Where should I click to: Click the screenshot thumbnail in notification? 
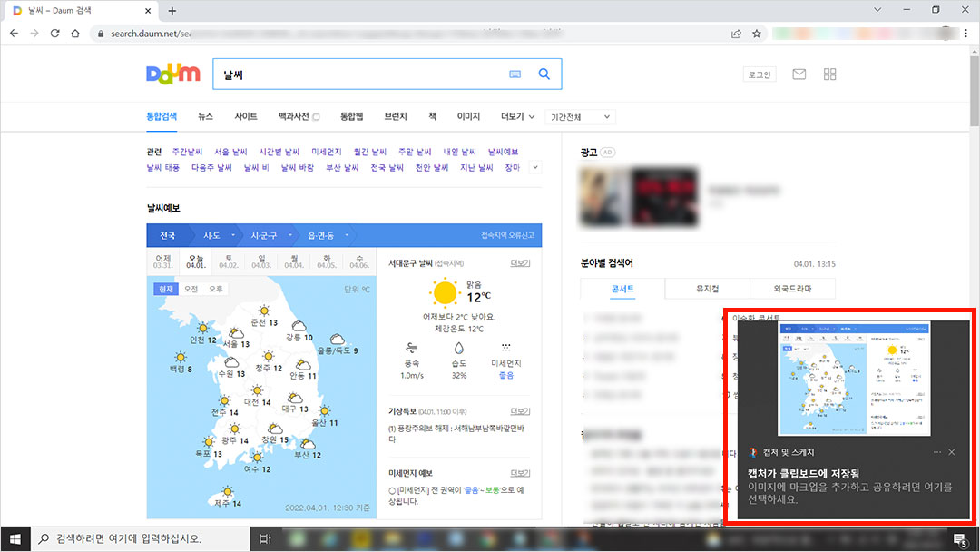(x=854, y=379)
